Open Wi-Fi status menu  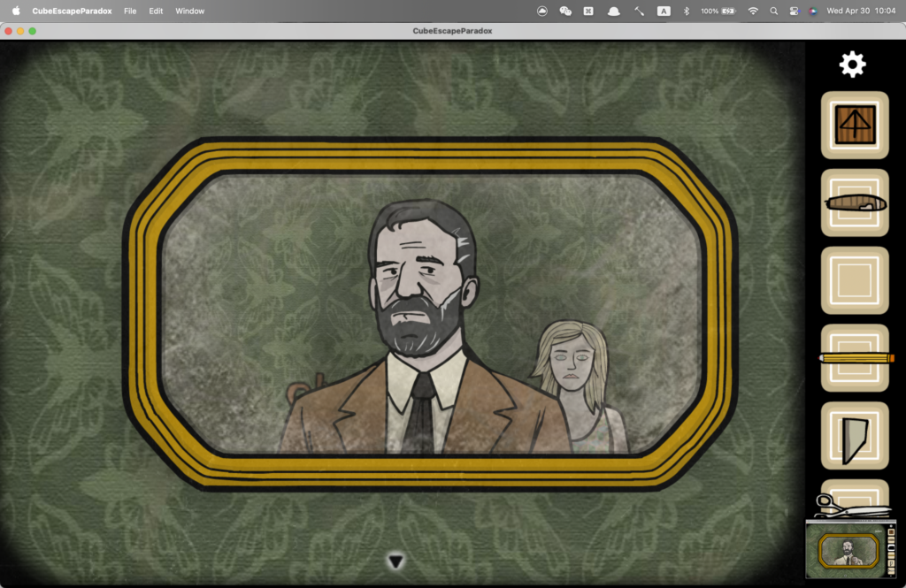pyautogui.click(x=753, y=11)
